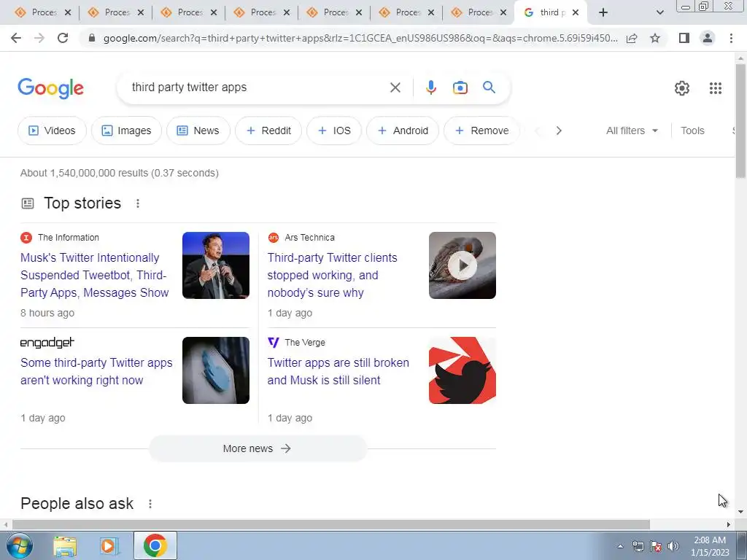The height and width of the screenshot is (560, 747).
Task: Toggle the Chrome side panel icon
Action: coord(684,38)
